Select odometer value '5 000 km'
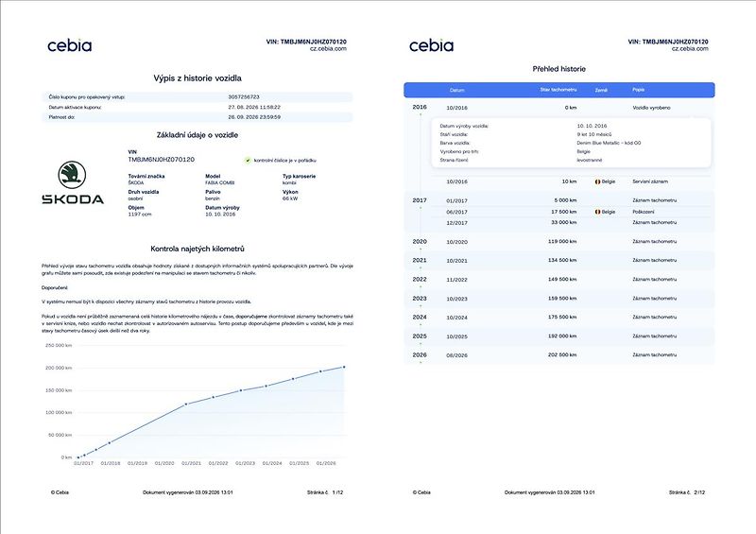The height and width of the screenshot is (534, 756). point(565,200)
